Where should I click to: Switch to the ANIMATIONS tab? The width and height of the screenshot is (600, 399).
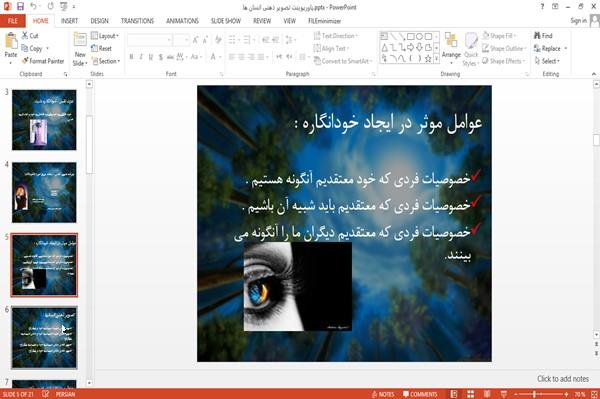(x=182, y=21)
